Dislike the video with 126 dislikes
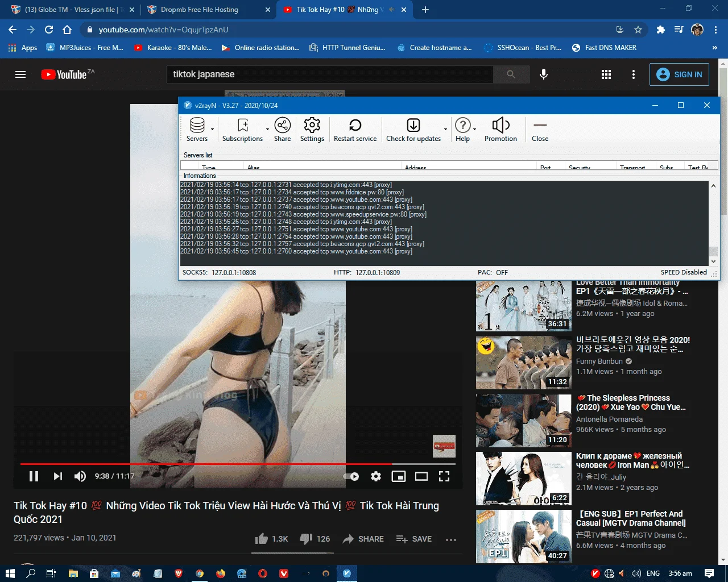The width and height of the screenshot is (728, 582). [x=315, y=539]
